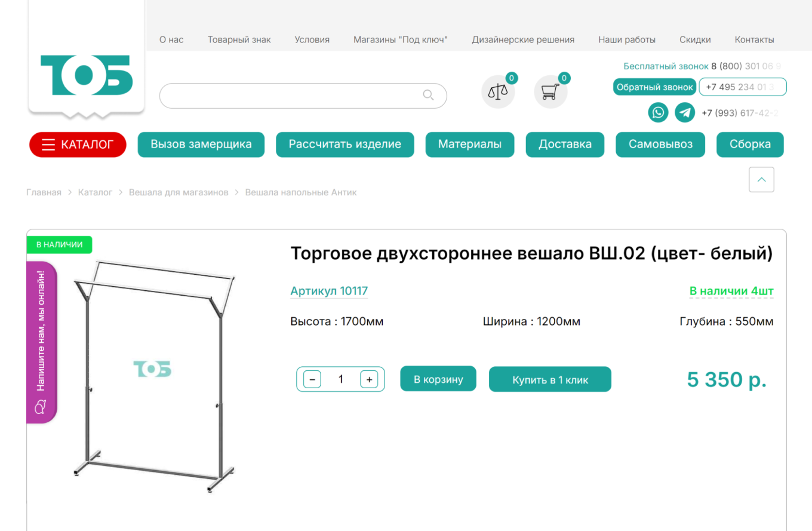This screenshot has width=812, height=531.
Task: Open the Контакты menu item
Action: (754, 39)
